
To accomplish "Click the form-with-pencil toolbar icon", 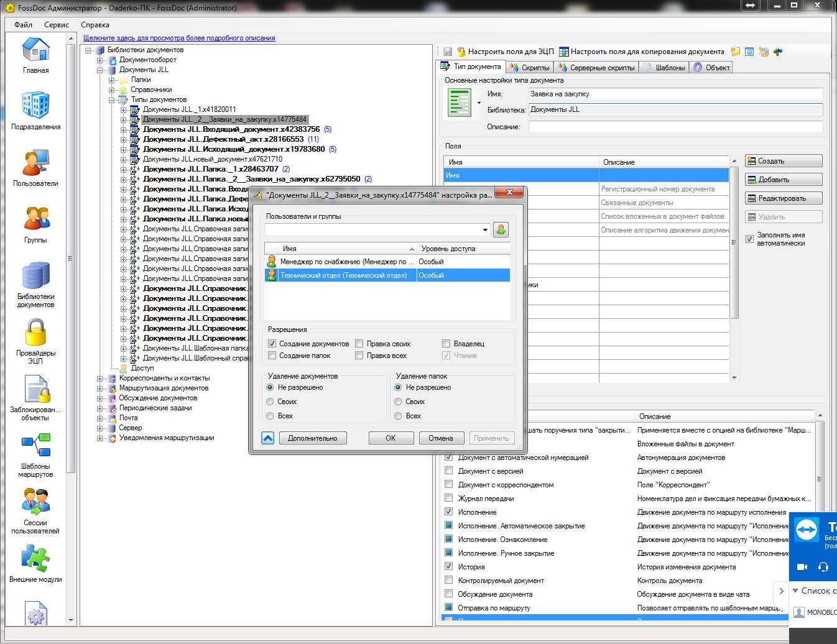I will pyautogui.click(x=764, y=52).
